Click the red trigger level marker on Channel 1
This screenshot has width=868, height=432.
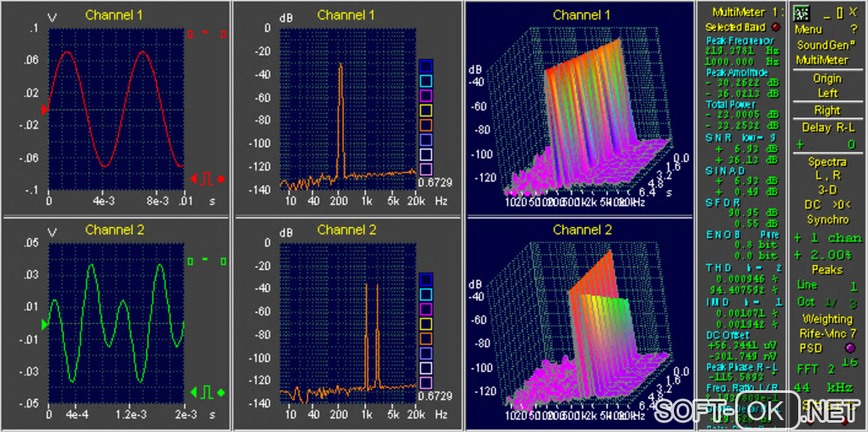click(45, 110)
